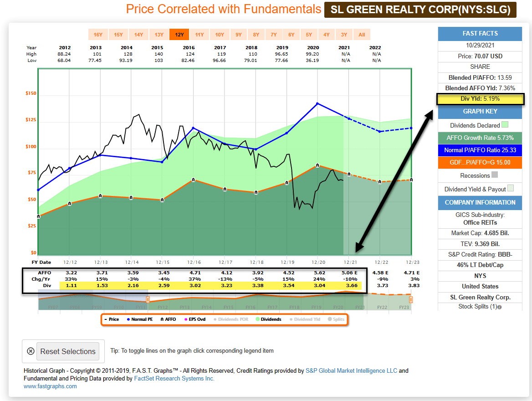Open the www.fastgraphs.com link

pos(50,386)
